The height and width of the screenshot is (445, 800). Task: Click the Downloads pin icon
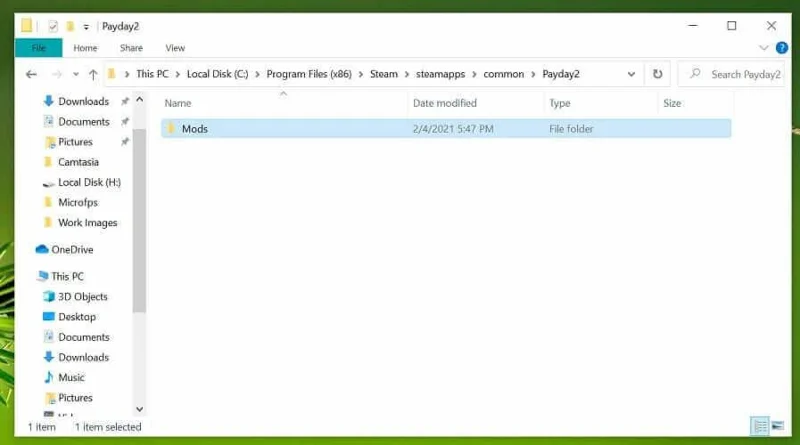pos(124,101)
